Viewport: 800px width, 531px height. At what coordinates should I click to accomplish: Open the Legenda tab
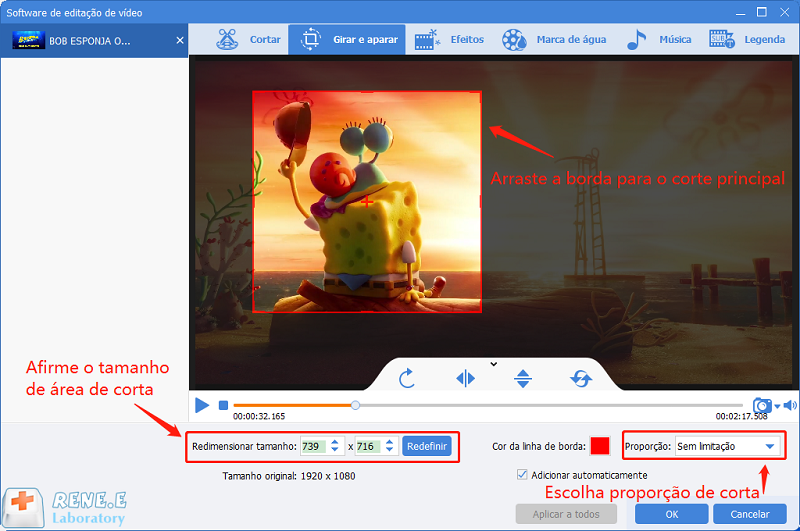[747, 39]
